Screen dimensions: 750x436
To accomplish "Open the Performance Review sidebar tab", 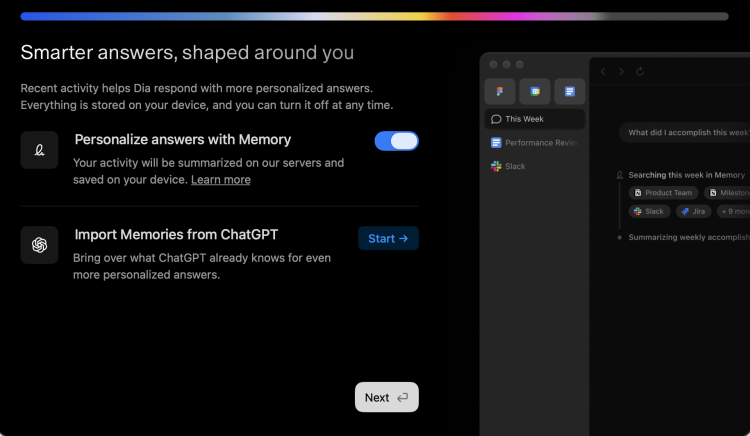I will [x=535, y=143].
